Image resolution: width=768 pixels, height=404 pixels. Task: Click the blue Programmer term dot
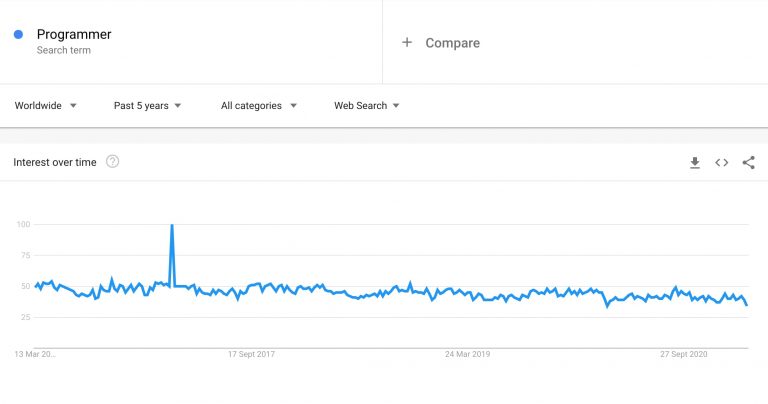point(18,35)
